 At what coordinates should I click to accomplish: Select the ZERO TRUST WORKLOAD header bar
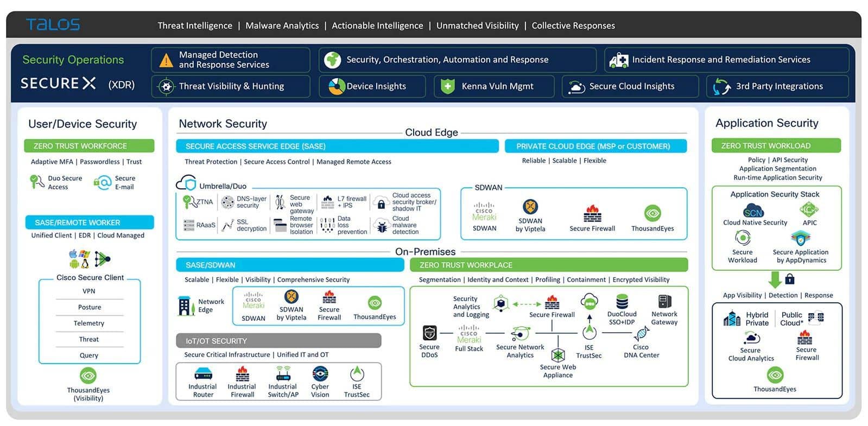(776, 145)
